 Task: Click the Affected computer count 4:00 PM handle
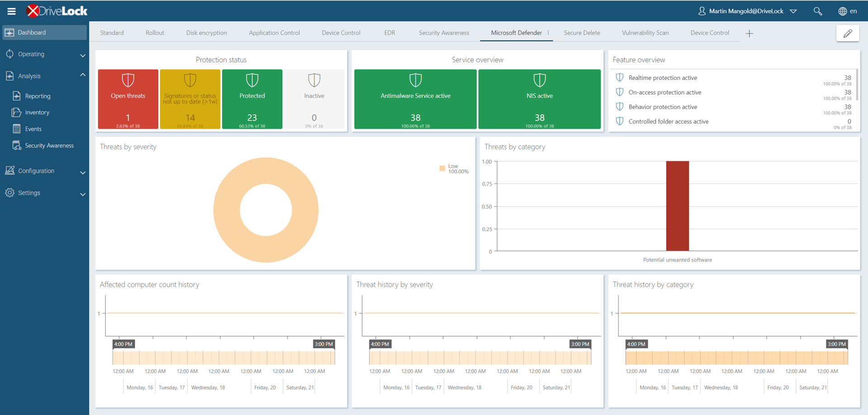click(x=123, y=344)
